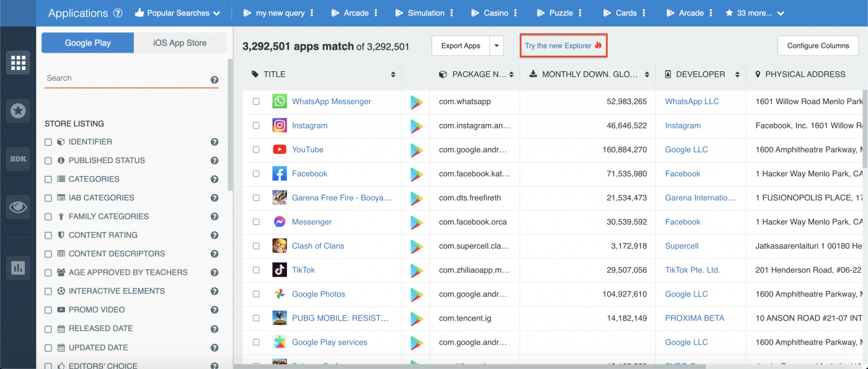This screenshot has width=868, height=369.
Task: Open help for IAB CATEGORIES filter
Action: point(215,198)
